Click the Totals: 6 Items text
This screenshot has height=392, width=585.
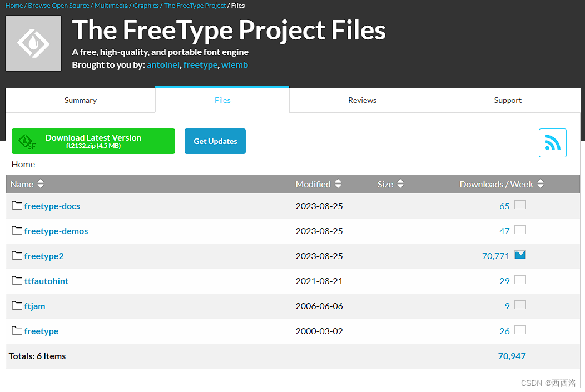pos(37,356)
